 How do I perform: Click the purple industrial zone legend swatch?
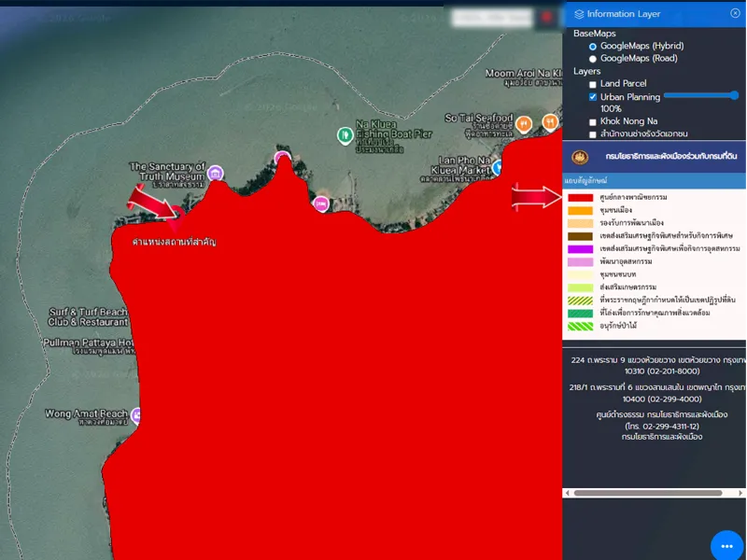pyautogui.click(x=579, y=249)
